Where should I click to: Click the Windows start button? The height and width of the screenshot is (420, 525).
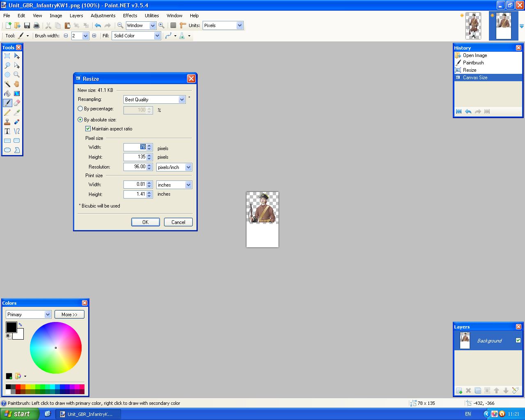coord(19,414)
